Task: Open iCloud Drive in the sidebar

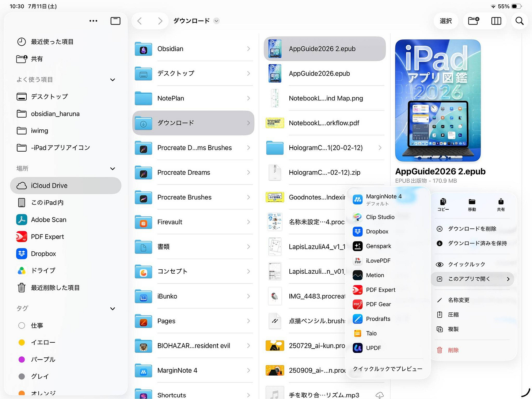Action: tap(66, 186)
